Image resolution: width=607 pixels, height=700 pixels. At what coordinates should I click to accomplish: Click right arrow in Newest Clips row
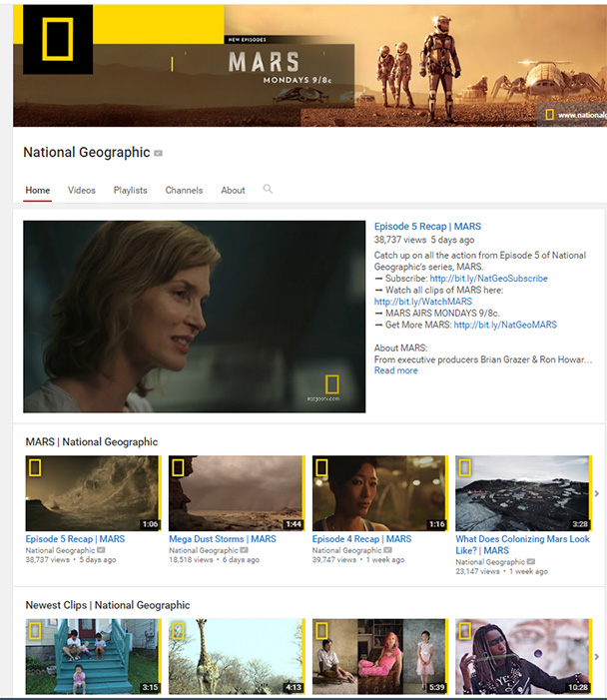coord(596,656)
